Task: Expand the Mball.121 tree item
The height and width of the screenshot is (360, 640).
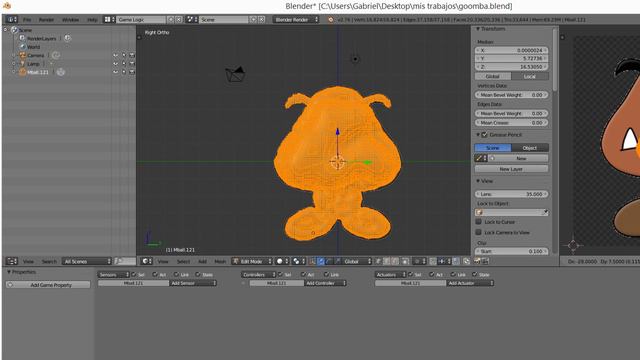Action: (x=14, y=72)
